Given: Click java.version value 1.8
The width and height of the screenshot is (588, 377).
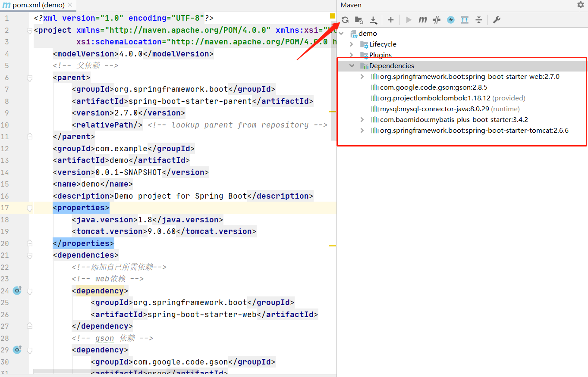Looking at the screenshot, I should (145, 220).
